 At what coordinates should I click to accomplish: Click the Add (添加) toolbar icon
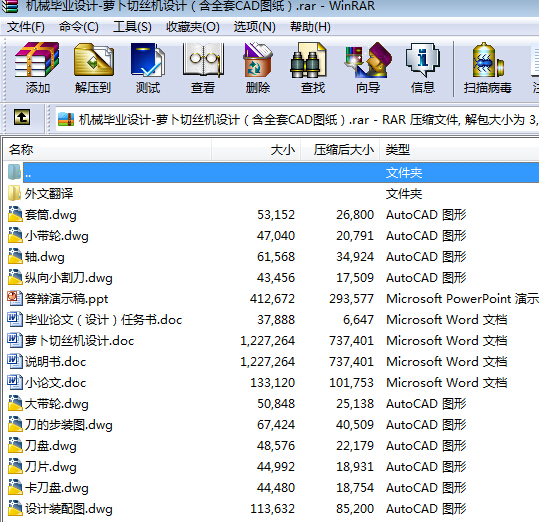click(37, 59)
